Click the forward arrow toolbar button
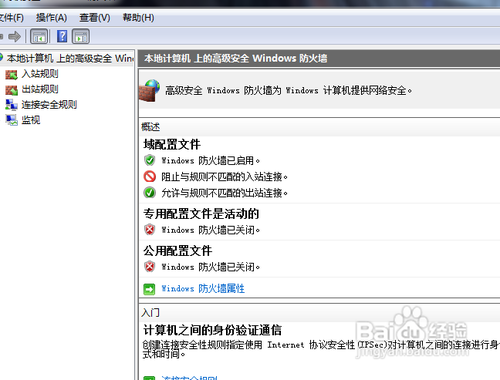Screen dimensions: 500x380 click(x=14, y=36)
